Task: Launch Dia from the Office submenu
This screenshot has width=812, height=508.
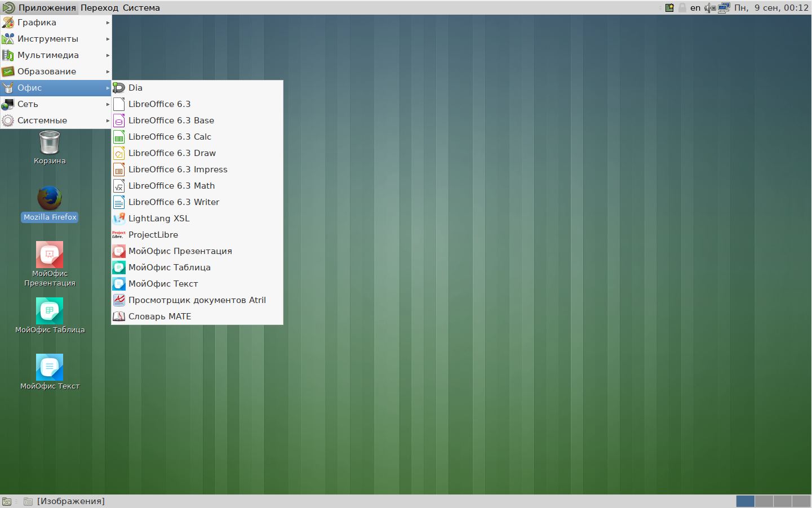Action: pos(197,88)
